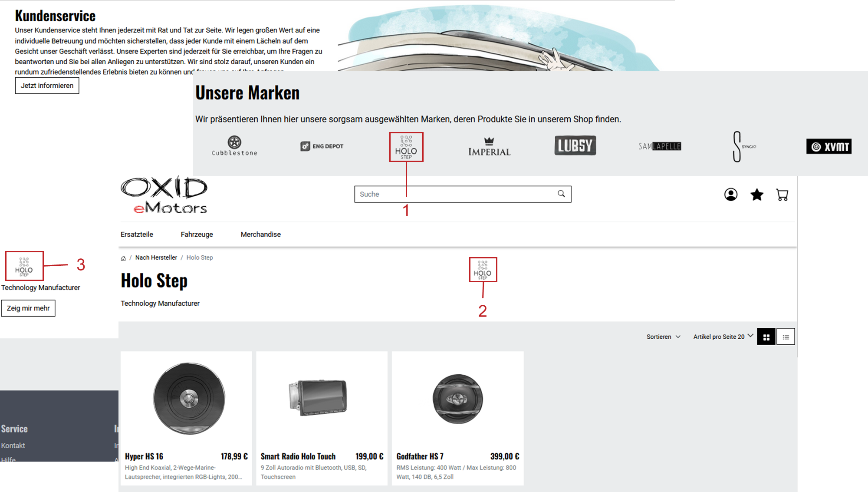The height and width of the screenshot is (492, 868).
Task: Select Holo Step logo in brand row
Action: click(406, 147)
